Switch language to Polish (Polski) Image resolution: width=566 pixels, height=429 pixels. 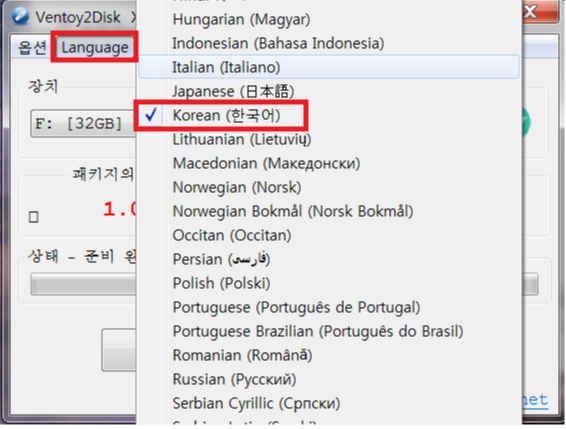coord(329,283)
